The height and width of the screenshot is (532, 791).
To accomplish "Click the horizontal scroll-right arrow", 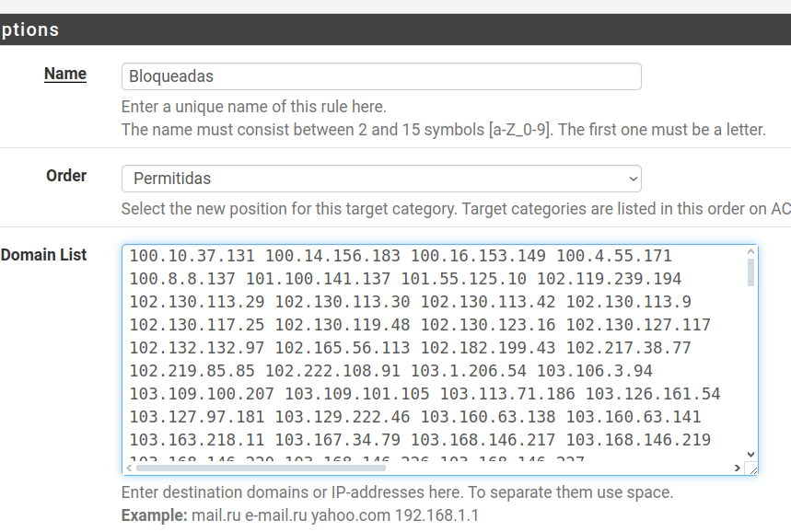I will 737,468.
